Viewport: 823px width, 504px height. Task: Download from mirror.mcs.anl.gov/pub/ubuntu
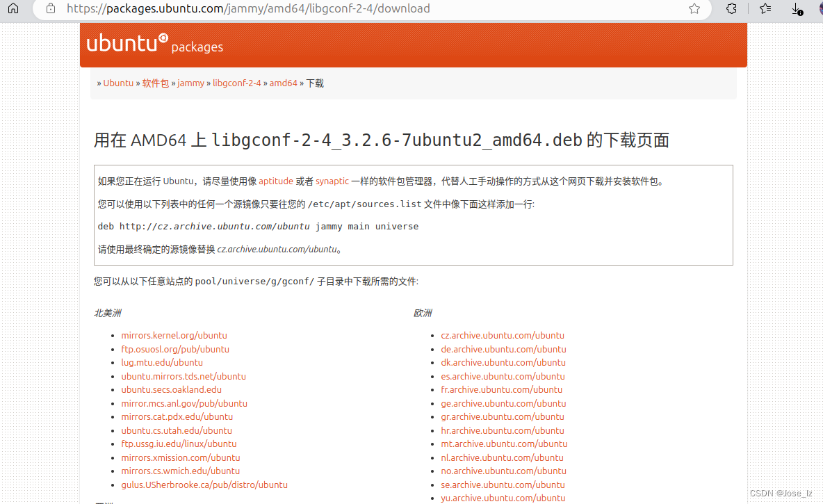(184, 403)
